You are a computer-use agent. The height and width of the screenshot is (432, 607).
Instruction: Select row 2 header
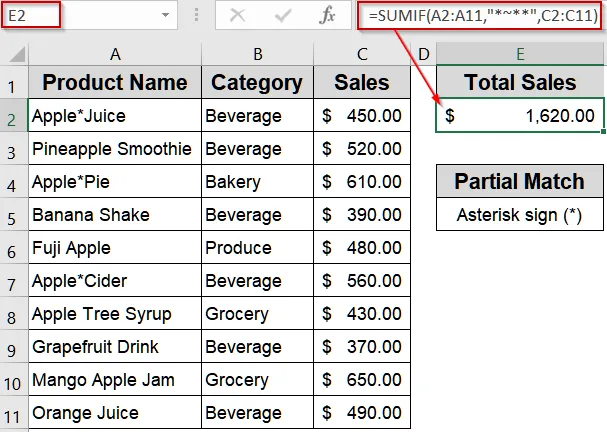[12, 115]
